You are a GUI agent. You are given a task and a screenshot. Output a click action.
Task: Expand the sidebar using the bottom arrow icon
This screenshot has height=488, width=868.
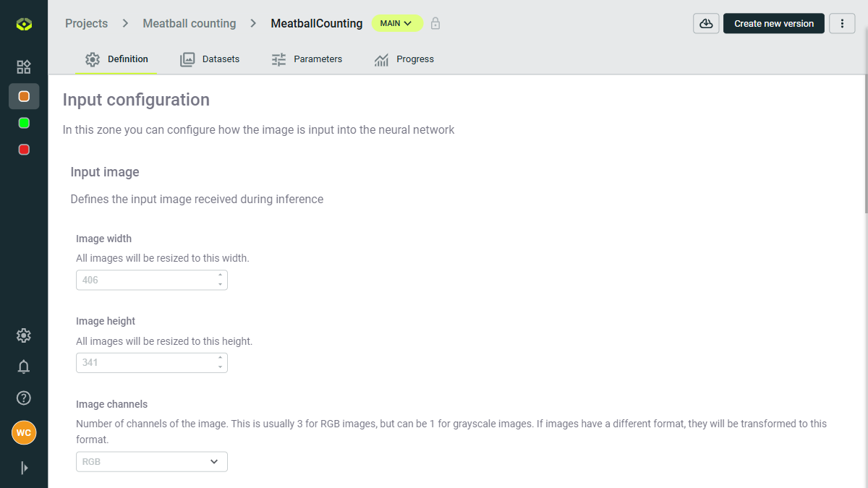tap(23, 468)
